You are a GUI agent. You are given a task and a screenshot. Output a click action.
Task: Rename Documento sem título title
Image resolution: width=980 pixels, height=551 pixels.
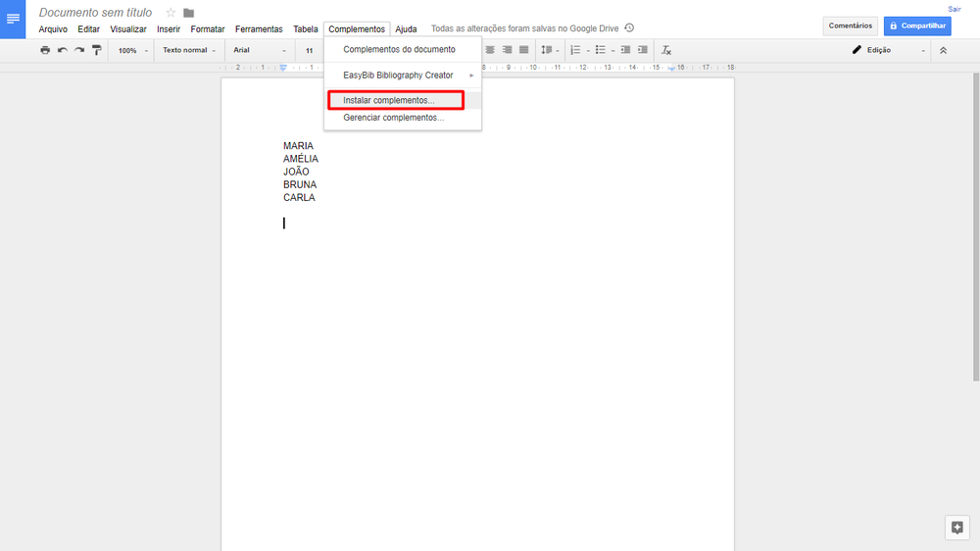coord(95,13)
